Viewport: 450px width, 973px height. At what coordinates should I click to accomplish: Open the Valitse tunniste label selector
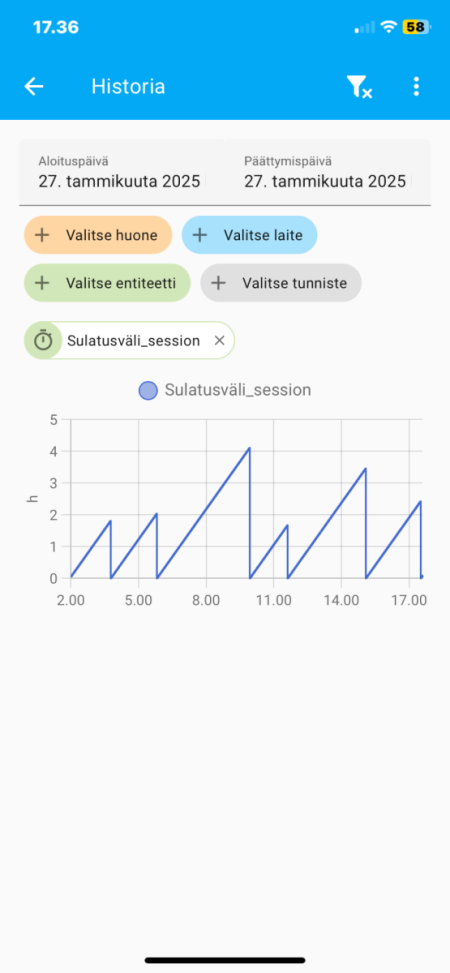[x=281, y=283]
